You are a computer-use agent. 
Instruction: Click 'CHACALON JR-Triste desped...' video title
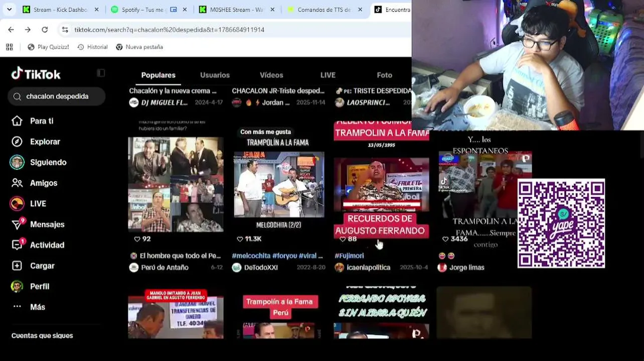[278, 91]
